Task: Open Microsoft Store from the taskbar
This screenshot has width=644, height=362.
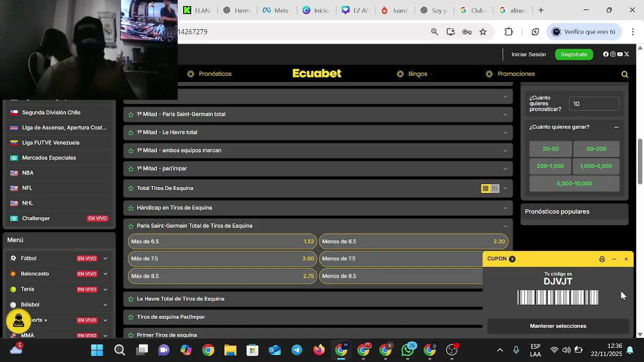Action: (253, 350)
